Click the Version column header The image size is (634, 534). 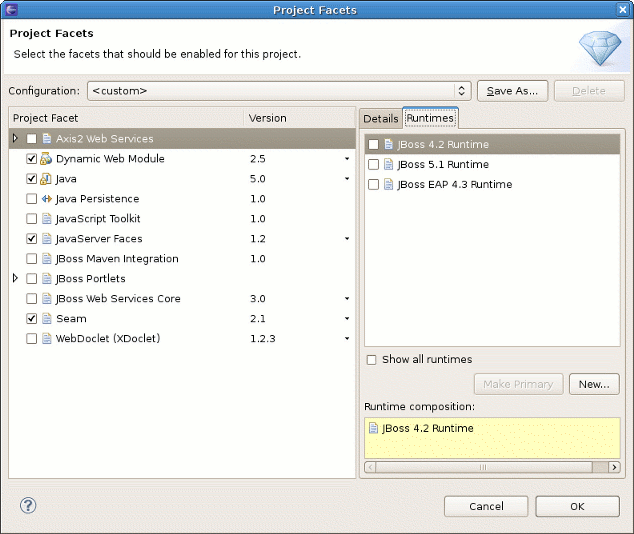[300, 118]
